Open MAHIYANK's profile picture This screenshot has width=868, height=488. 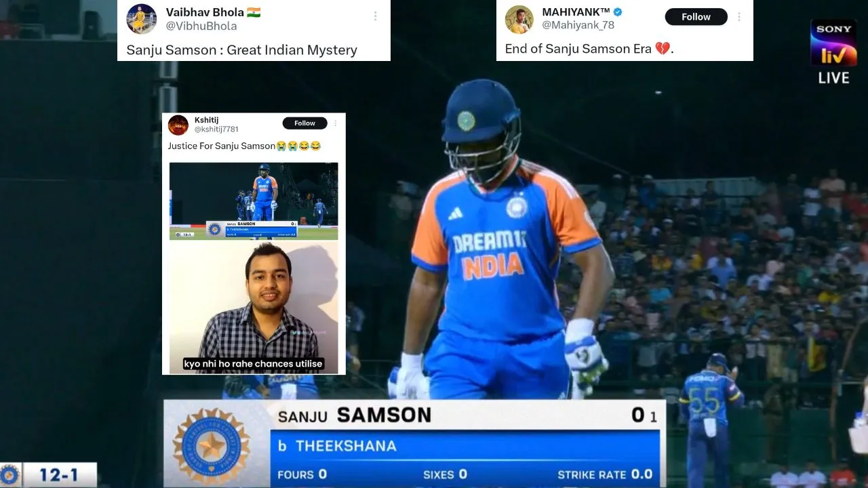click(519, 20)
